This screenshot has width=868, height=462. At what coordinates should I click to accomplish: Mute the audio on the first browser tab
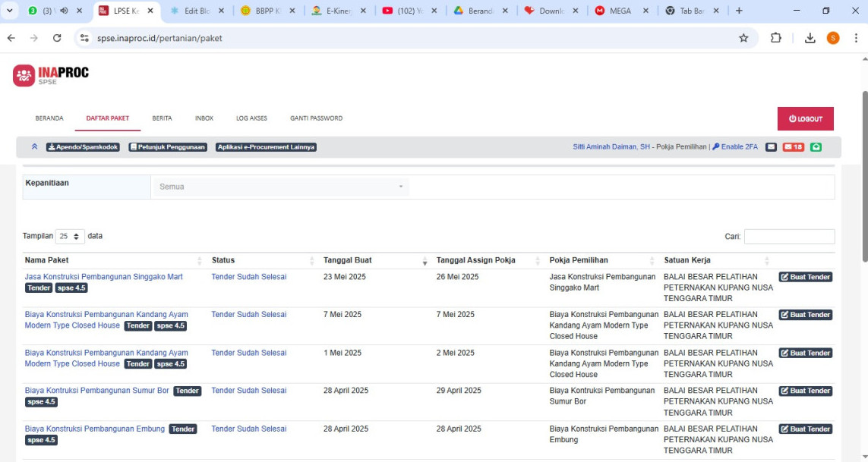click(x=64, y=11)
